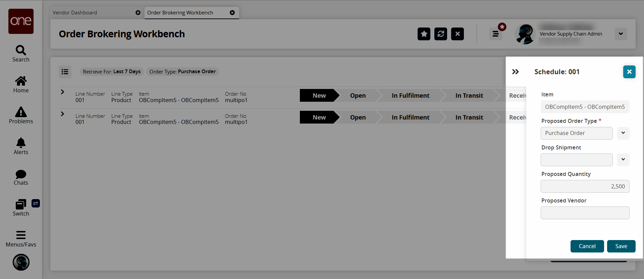This screenshot has height=279, width=644.
Task: Click the Proposed Vendor field
Action: coord(585,213)
